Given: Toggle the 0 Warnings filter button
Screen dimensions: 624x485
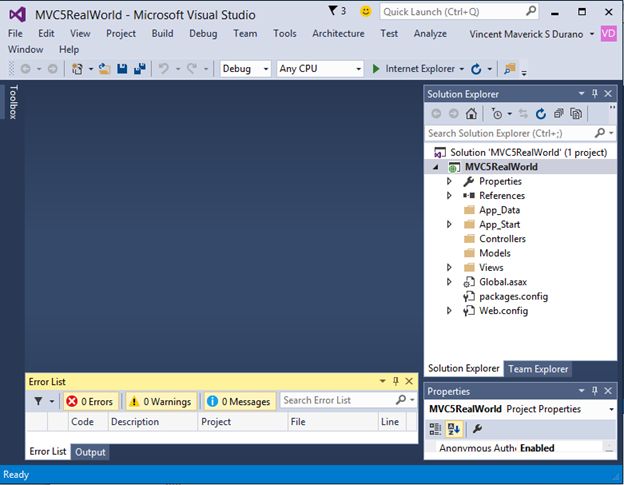Looking at the screenshot, I should pos(161,401).
